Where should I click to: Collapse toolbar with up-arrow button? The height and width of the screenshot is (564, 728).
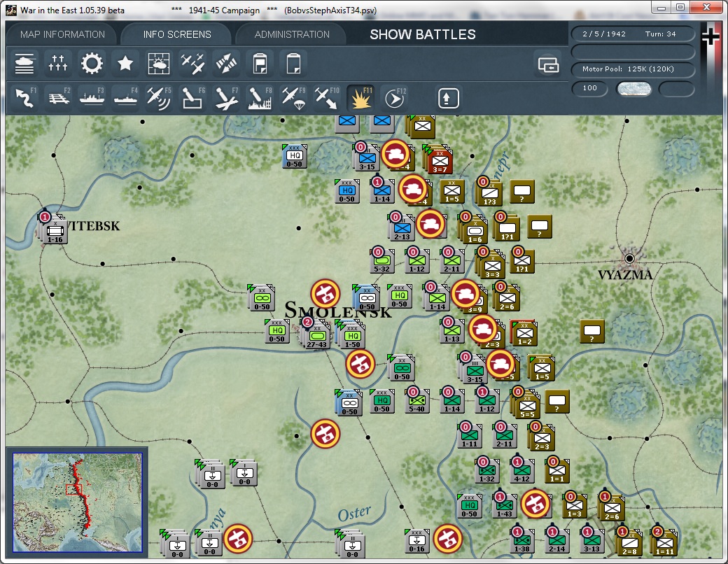(448, 98)
